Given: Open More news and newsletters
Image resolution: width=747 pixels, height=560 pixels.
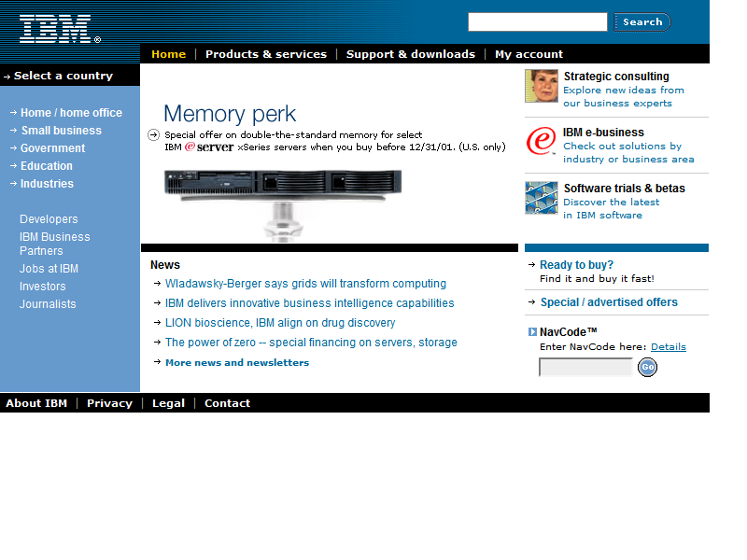Looking at the screenshot, I should (x=237, y=362).
